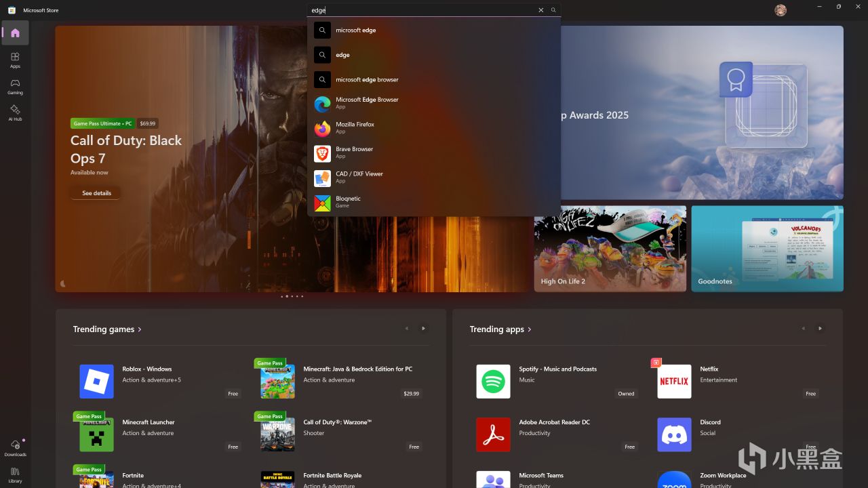The width and height of the screenshot is (868, 488).
Task: Click the 'Fortnite Battle Royale' title text
Action: point(332,475)
